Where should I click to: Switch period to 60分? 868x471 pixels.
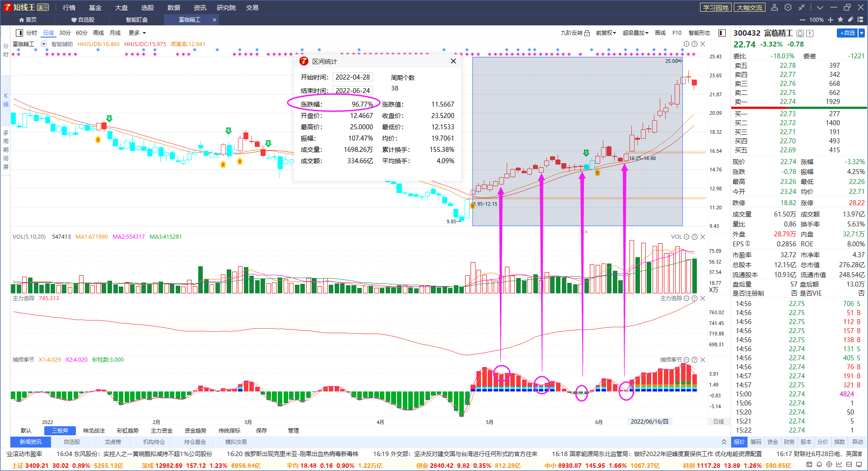click(x=82, y=33)
